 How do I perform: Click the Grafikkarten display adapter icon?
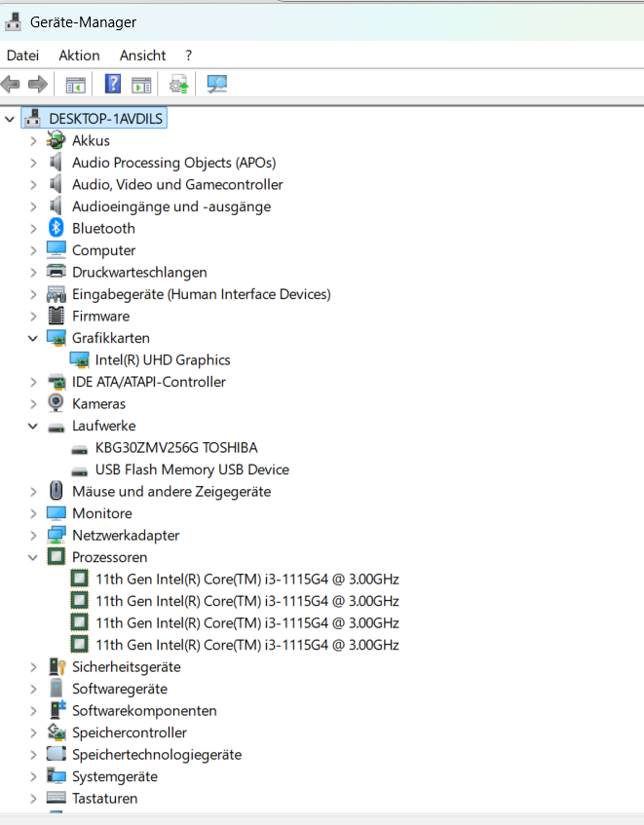[57, 338]
